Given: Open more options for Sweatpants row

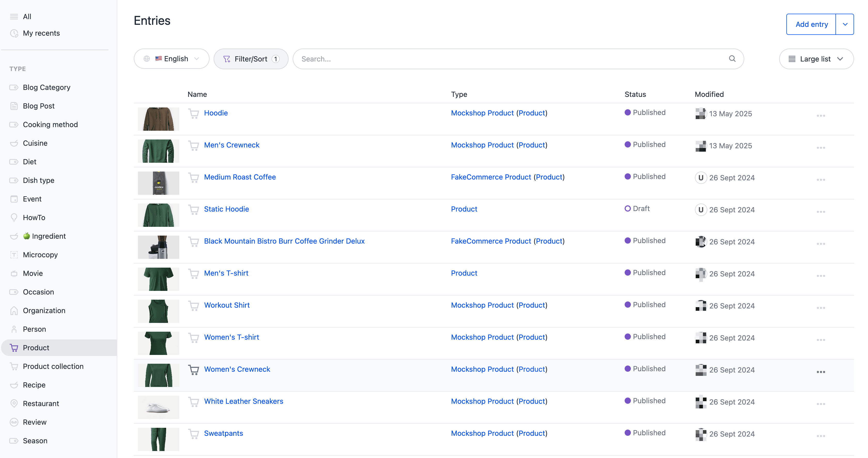Looking at the screenshot, I should (x=820, y=436).
